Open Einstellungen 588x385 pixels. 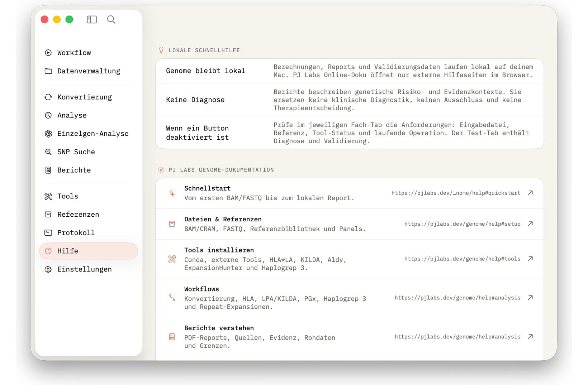(x=89, y=269)
